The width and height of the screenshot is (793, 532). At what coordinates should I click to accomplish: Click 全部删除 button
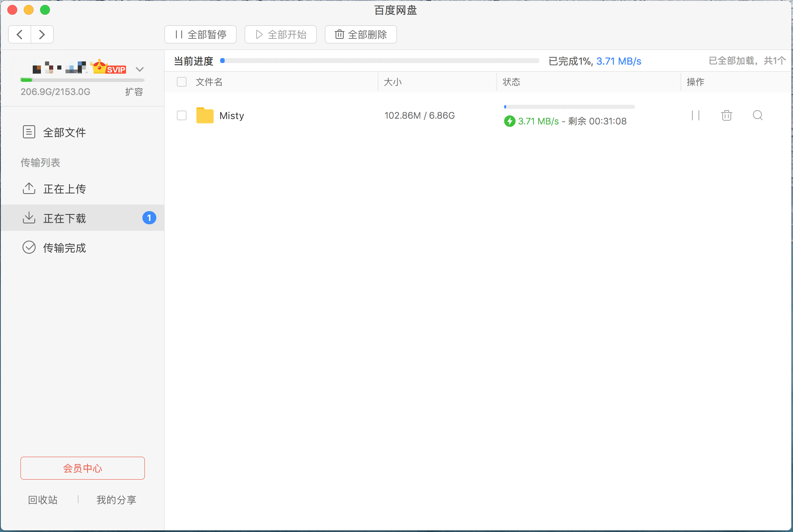point(360,34)
